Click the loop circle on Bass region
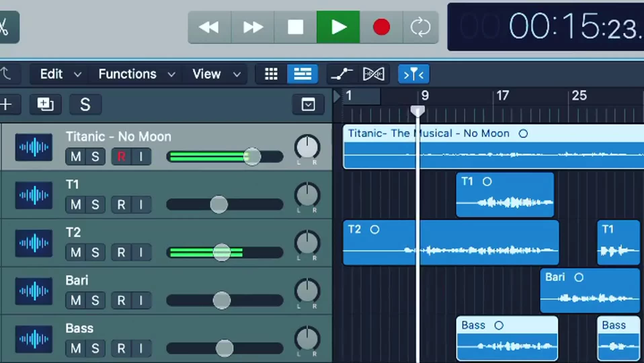The height and width of the screenshot is (363, 644). (x=499, y=325)
